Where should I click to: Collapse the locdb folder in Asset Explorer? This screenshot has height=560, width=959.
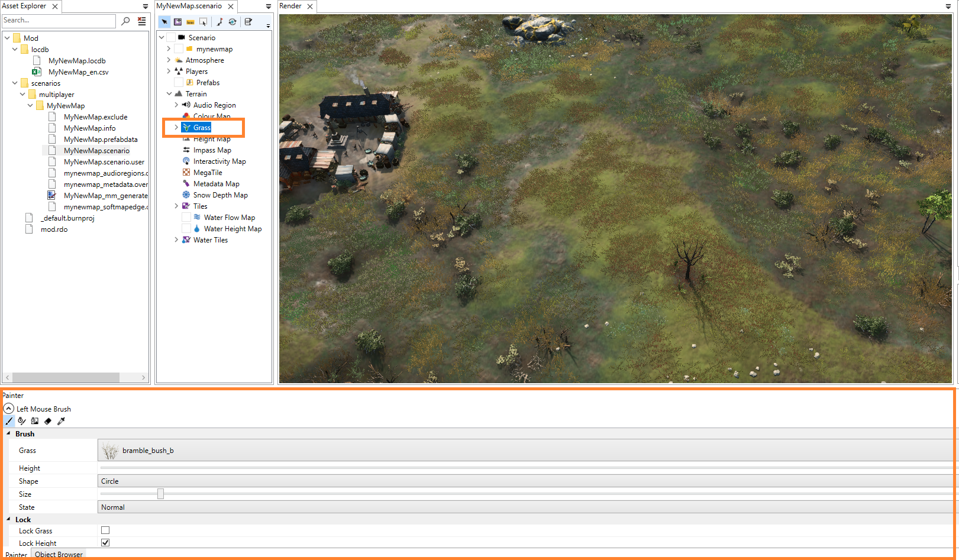pos(15,50)
